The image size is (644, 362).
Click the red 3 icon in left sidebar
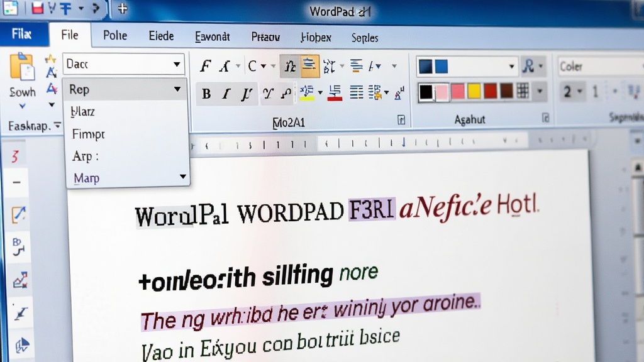coord(15,156)
